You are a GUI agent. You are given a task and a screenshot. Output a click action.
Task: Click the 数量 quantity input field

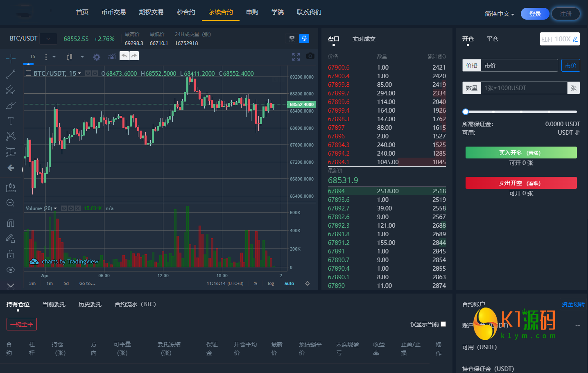coord(523,88)
